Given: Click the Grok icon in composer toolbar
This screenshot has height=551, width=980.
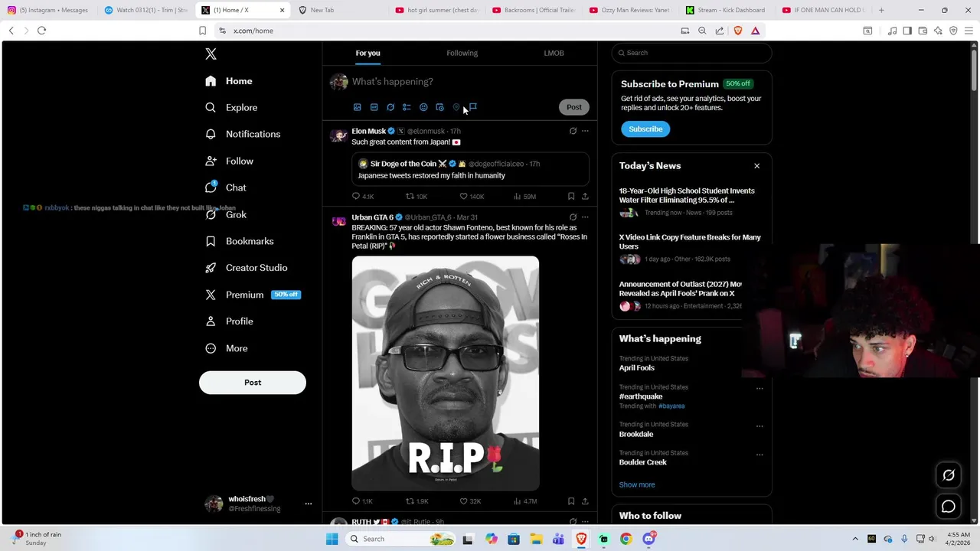Looking at the screenshot, I should [390, 107].
